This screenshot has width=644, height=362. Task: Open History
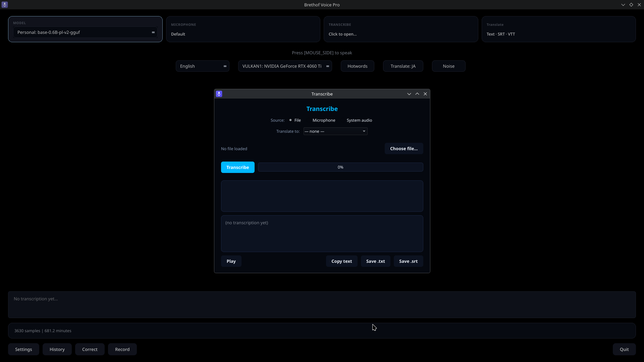point(57,349)
